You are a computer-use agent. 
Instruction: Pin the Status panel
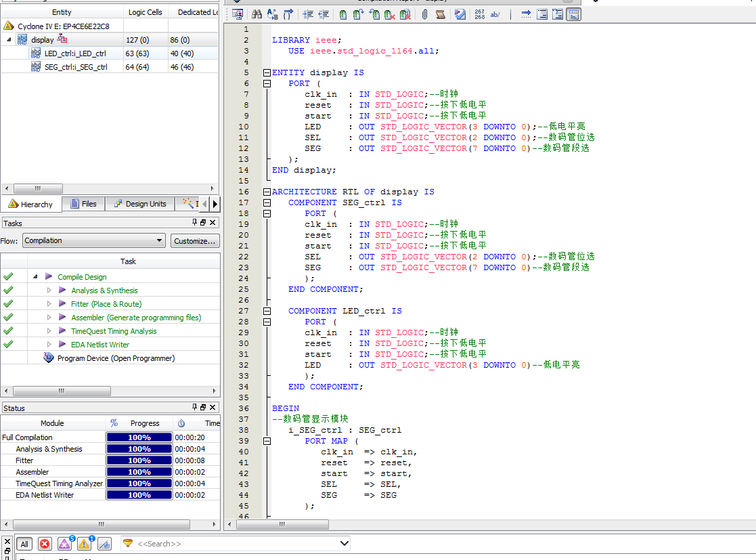click(194, 407)
